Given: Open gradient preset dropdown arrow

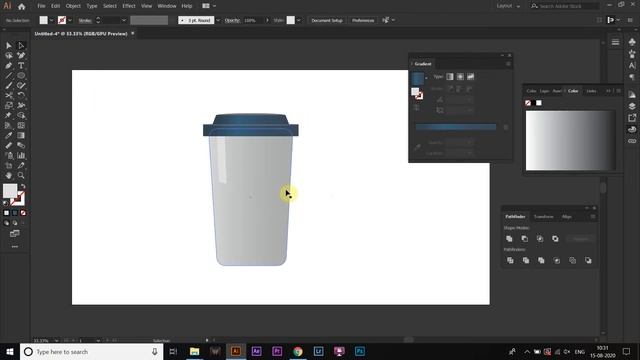Looking at the screenshot, I should point(427,78).
